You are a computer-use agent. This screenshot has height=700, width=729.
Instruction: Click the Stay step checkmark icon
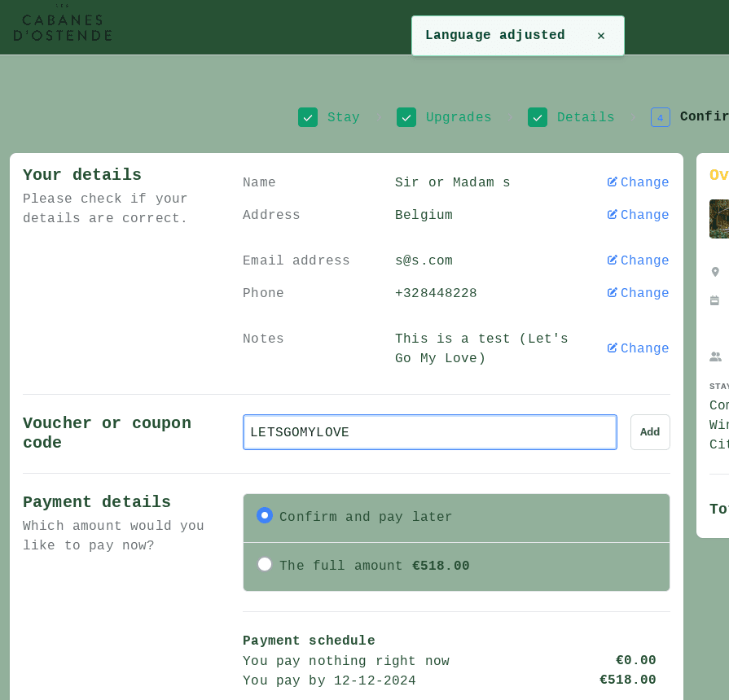click(308, 117)
